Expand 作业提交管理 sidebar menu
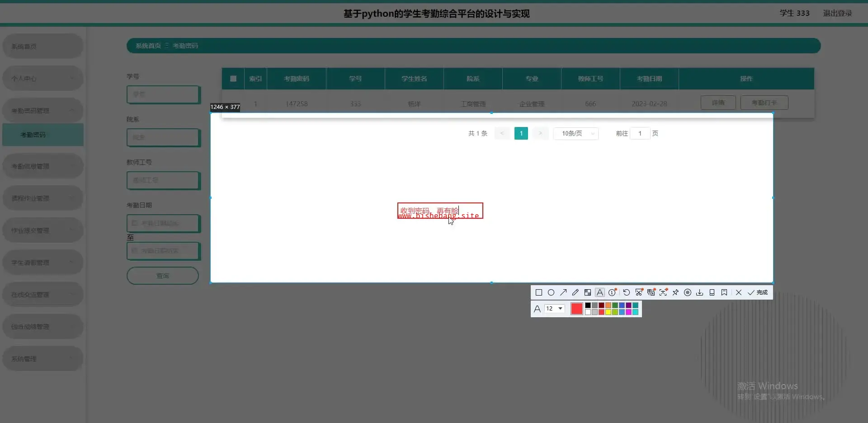Screen dimensions: 868x423 tap(43, 230)
